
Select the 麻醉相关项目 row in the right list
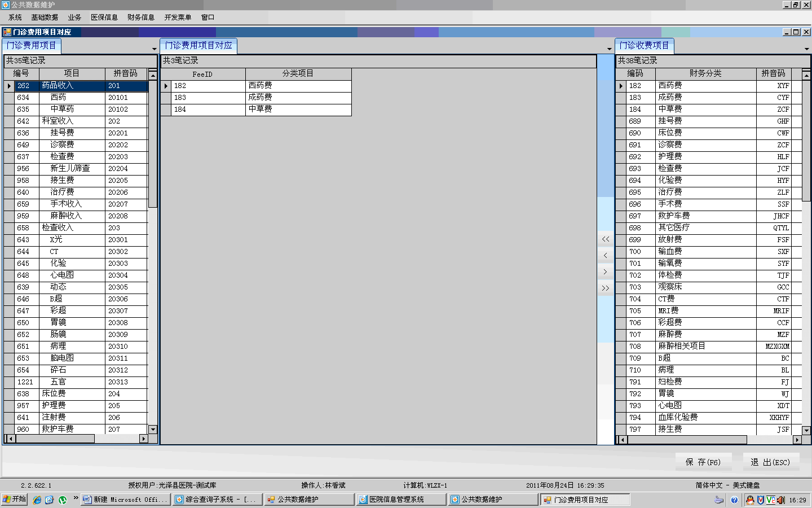point(709,347)
